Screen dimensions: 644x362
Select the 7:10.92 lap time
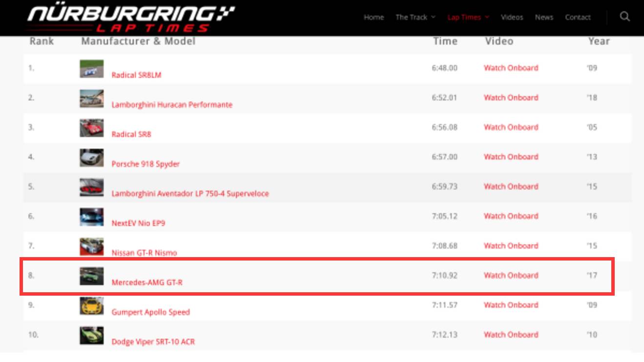(x=444, y=275)
